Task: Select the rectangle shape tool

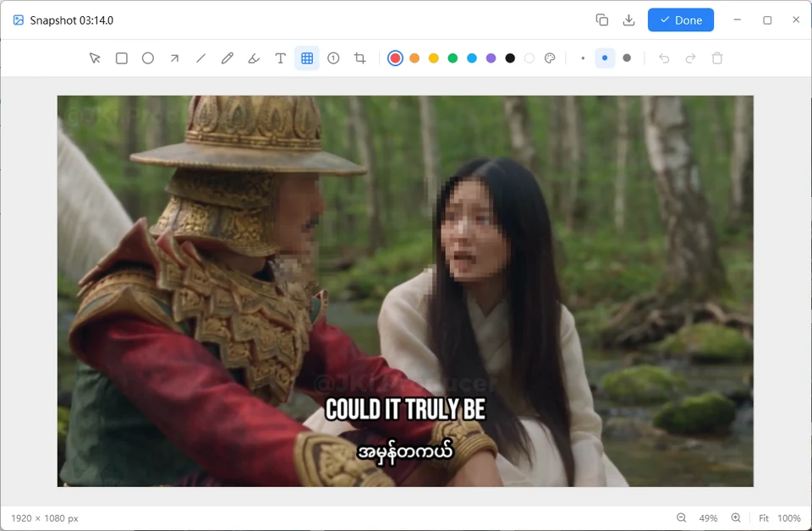Action: (122, 58)
